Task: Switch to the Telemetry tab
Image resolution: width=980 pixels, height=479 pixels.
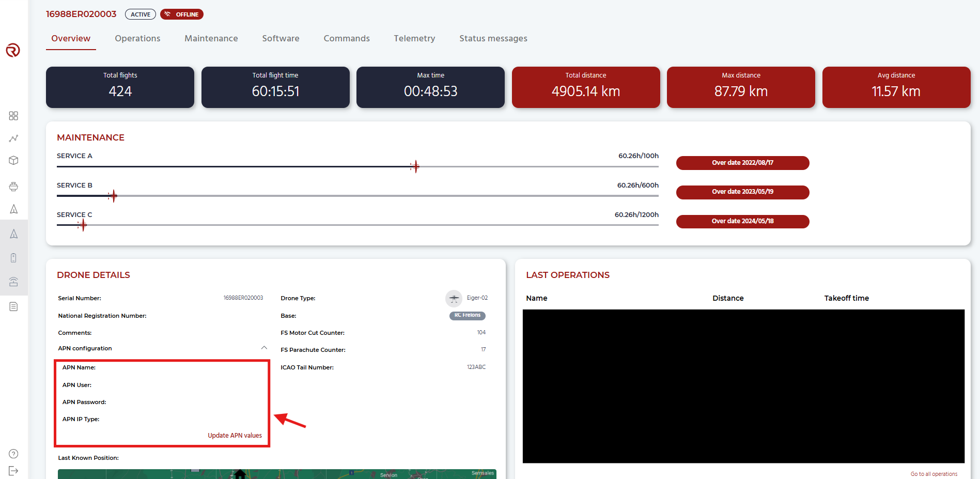Action: [414, 38]
